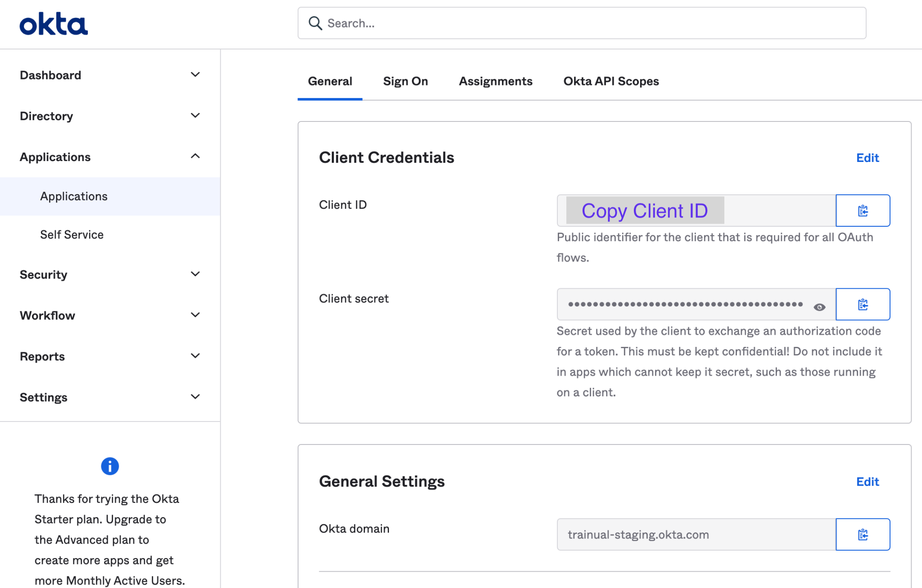
Task: Click the Okta Starter plan notice text
Action: [109, 540]
